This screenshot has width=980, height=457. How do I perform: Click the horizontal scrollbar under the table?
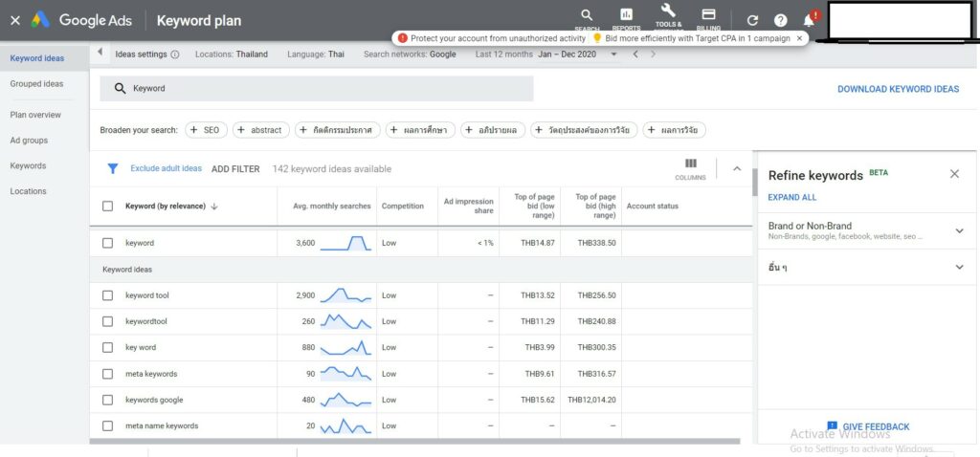click(414, 442)
